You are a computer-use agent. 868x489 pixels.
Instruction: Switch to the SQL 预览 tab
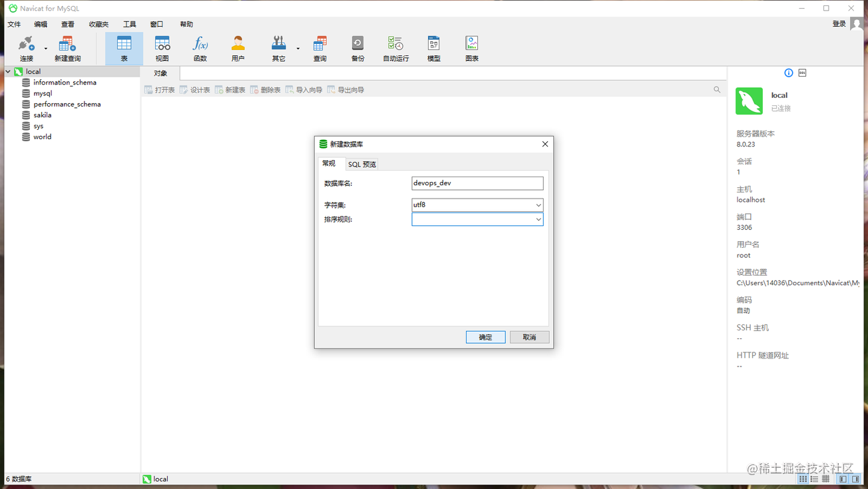361,165
